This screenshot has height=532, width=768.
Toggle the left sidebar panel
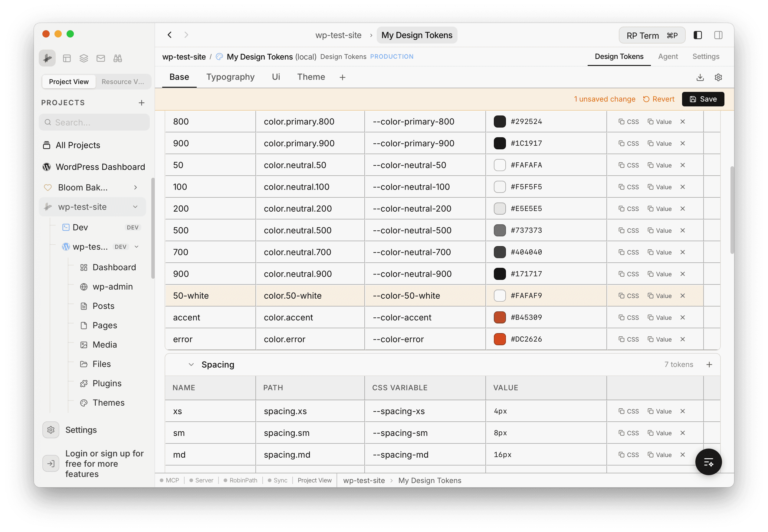697,35
